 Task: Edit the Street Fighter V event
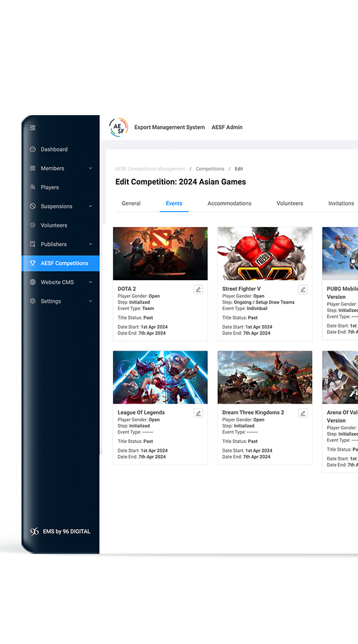point(303,290)
